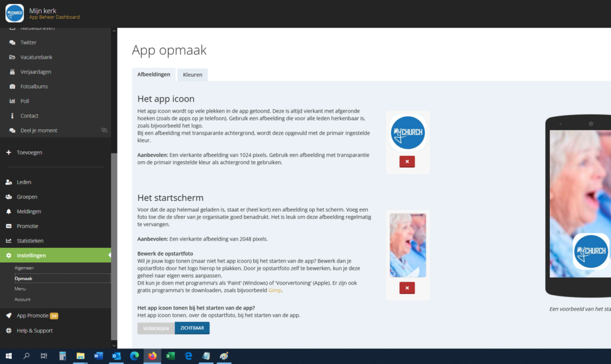Viewport: 611px width, 364px height.
Task: Open Account settings subitem
Action: pos(22,299)
